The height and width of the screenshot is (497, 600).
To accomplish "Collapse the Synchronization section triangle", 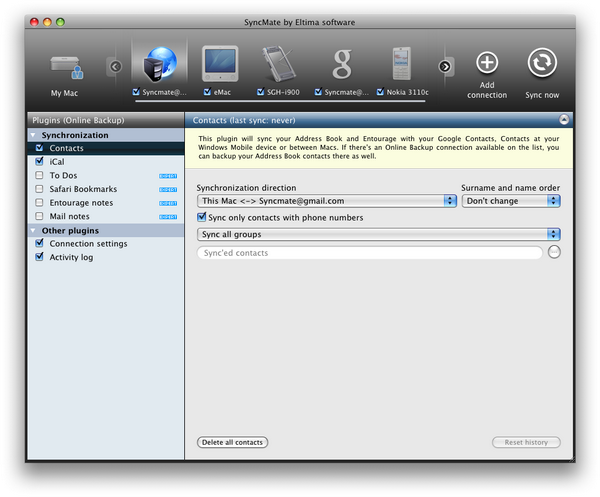I will click(x=33, y=135).
